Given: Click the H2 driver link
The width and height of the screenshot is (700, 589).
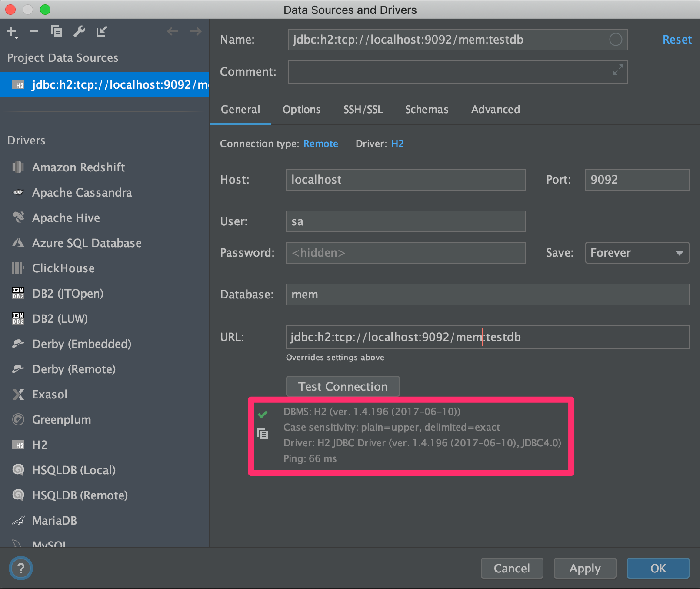Looking at the screenshot, I should point(397,144).
